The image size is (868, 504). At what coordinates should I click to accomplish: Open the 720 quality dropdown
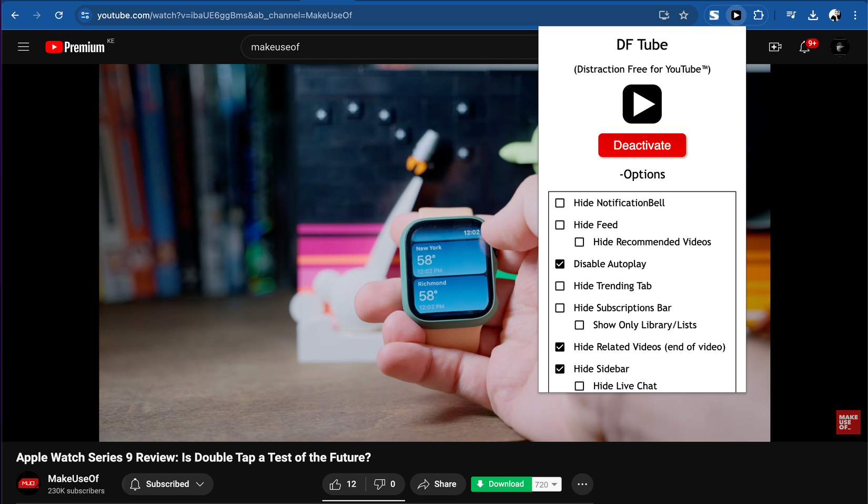coord(547,485)
